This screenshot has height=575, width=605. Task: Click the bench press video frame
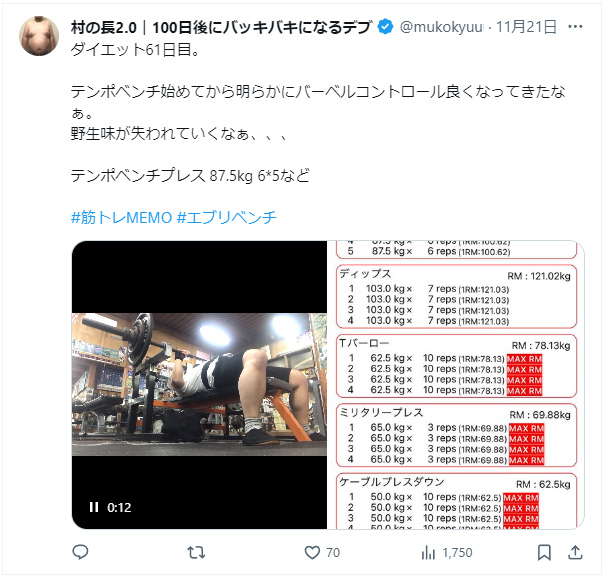click(x=199, y=384)
